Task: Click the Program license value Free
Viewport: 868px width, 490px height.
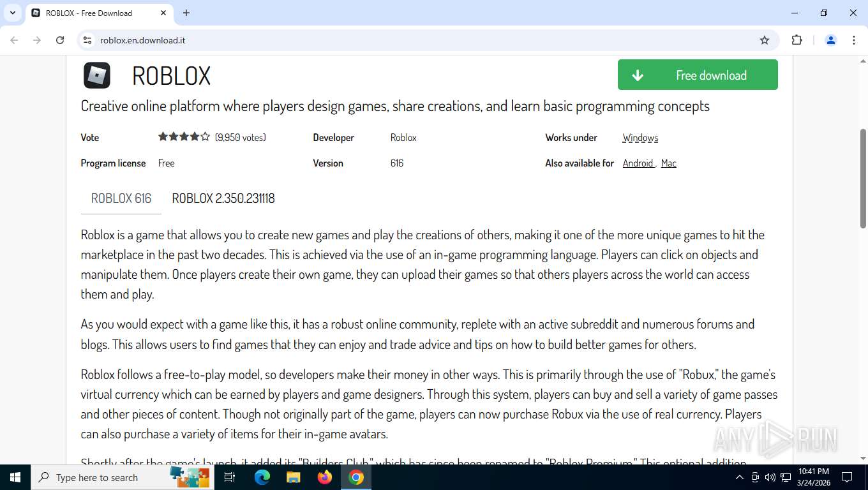Action: pyautogui.click(x=167, y=163)
